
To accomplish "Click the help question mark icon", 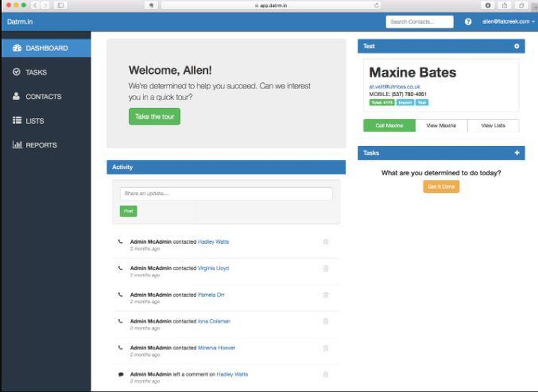I will click(x=468, y=22).
